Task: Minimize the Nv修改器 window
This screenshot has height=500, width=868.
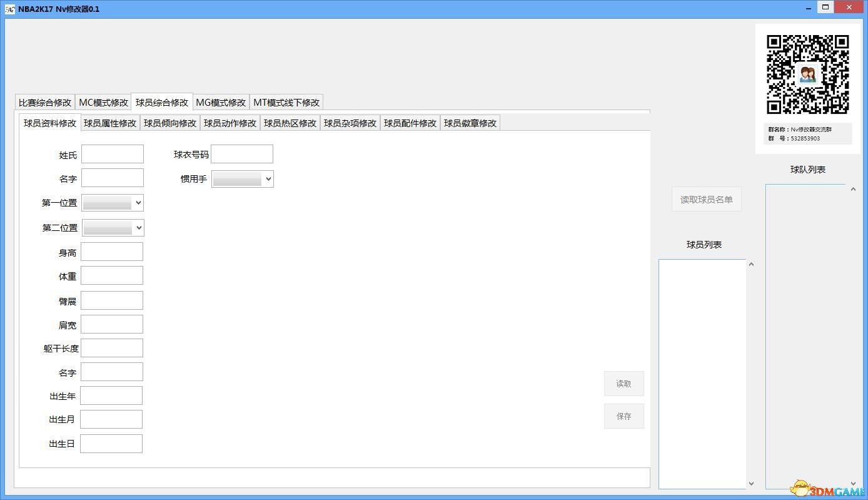Action: (810, 8)
